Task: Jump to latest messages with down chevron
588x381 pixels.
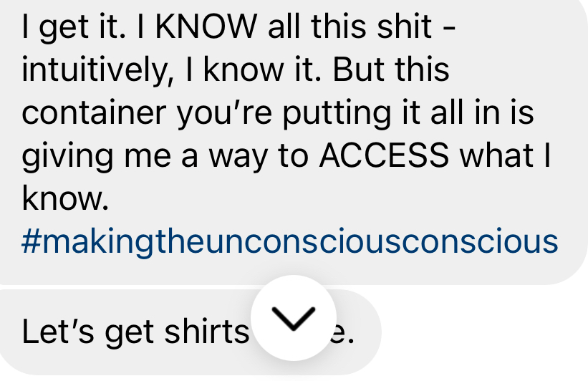Action: click(293, 318)
